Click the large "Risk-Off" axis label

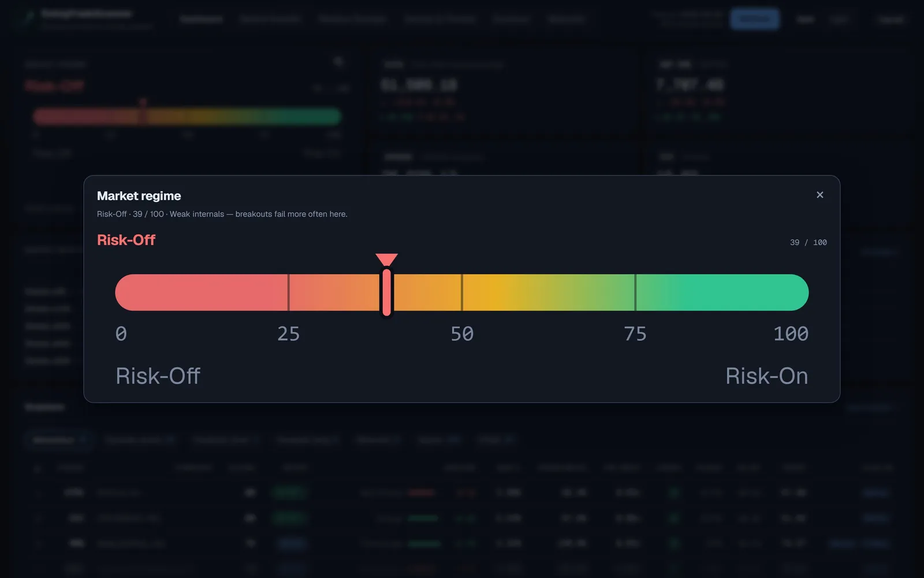(158, 376)
